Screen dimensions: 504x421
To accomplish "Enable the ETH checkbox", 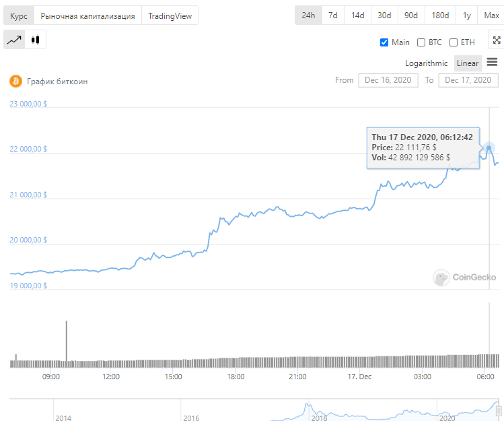I will pyautogui.click(x=454, y=42).
